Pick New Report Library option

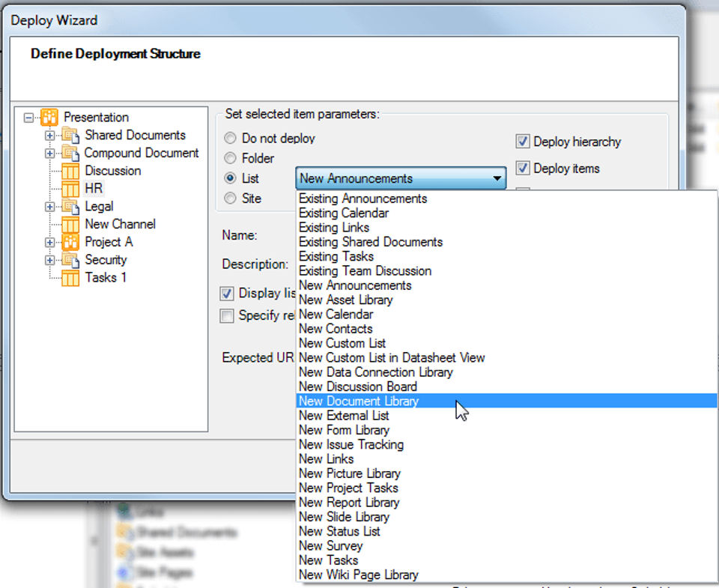507,502
